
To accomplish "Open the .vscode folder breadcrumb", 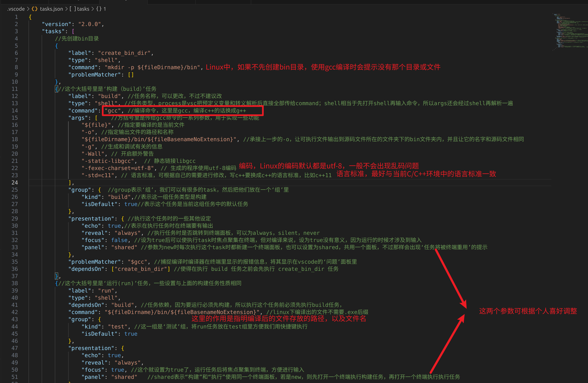I will coord(16,9).
